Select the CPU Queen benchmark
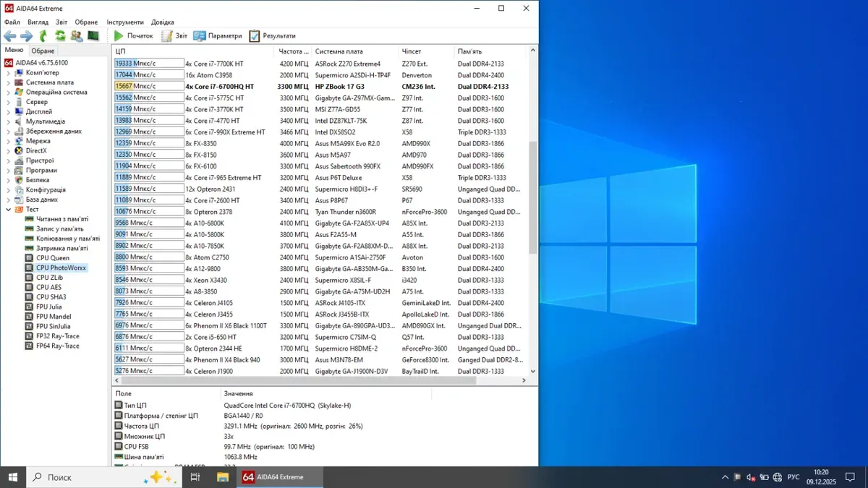868x488 pixels. point(53,258)
